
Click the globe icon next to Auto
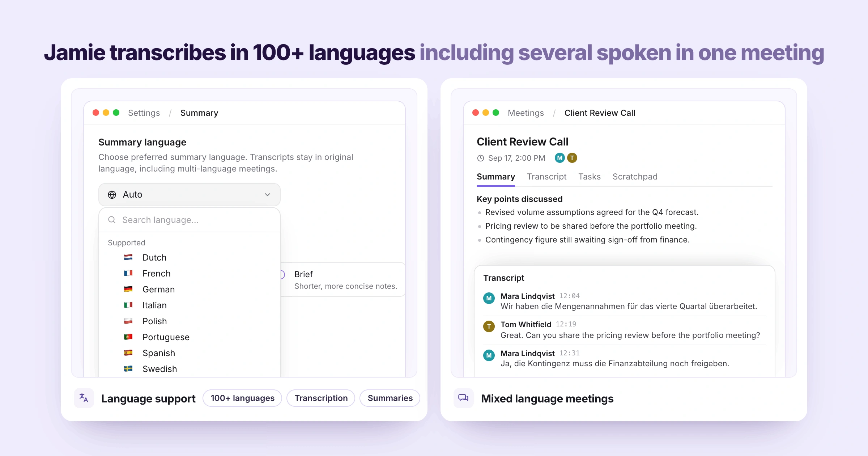point(112,195)
